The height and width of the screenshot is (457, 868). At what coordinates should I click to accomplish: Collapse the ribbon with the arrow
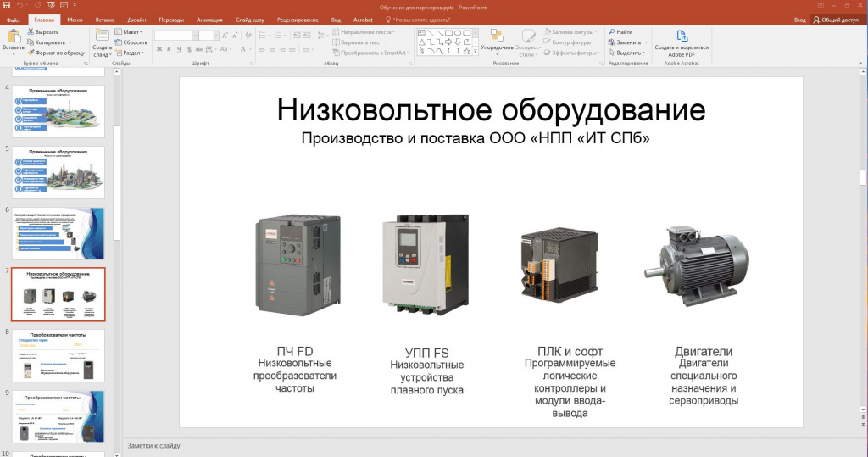(x=861, y=63)
